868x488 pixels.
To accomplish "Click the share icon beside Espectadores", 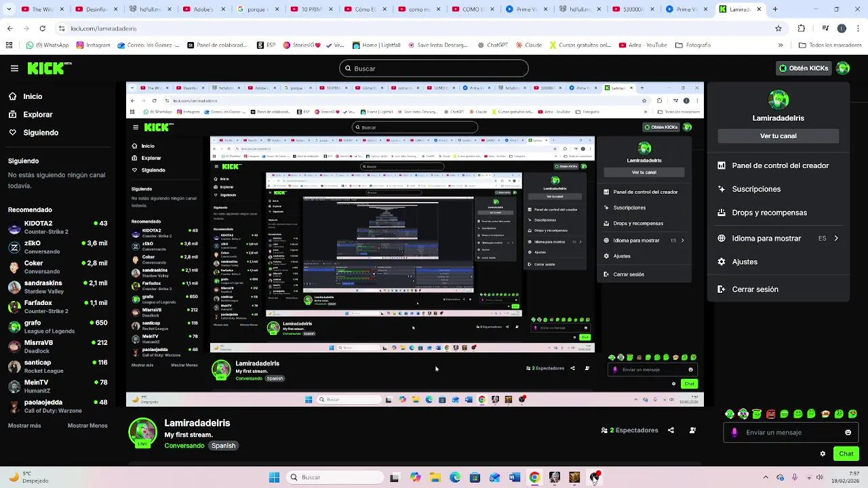I will tap(671, 430).
